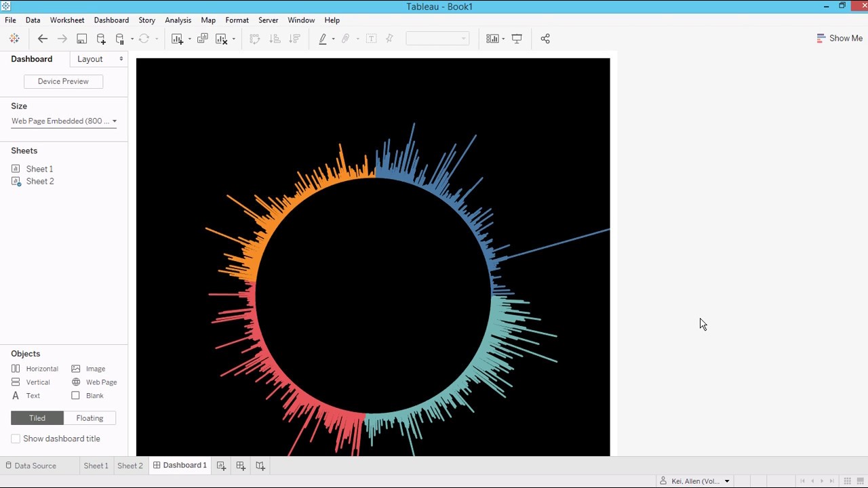The width and height of the screenshot is (868, 488).
Task: Click the Show/Hide Cards icon
Action: coord(493,39)
